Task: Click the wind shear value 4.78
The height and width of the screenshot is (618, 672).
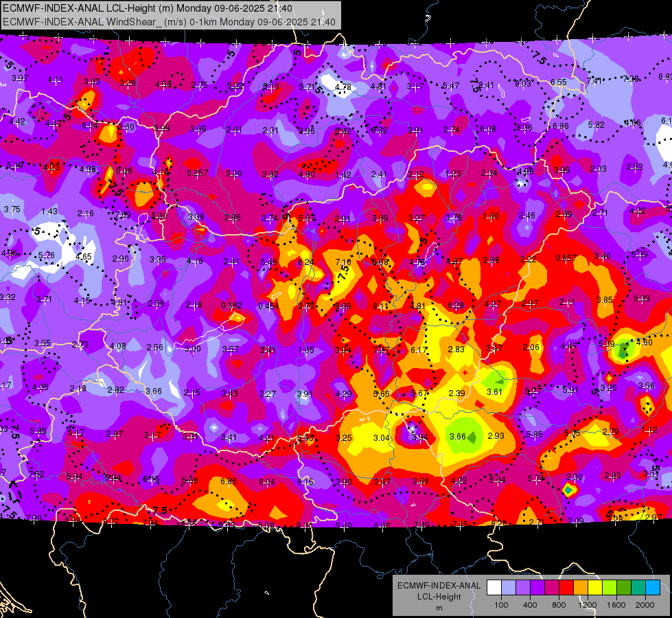Action: click(x=343, y=87)
